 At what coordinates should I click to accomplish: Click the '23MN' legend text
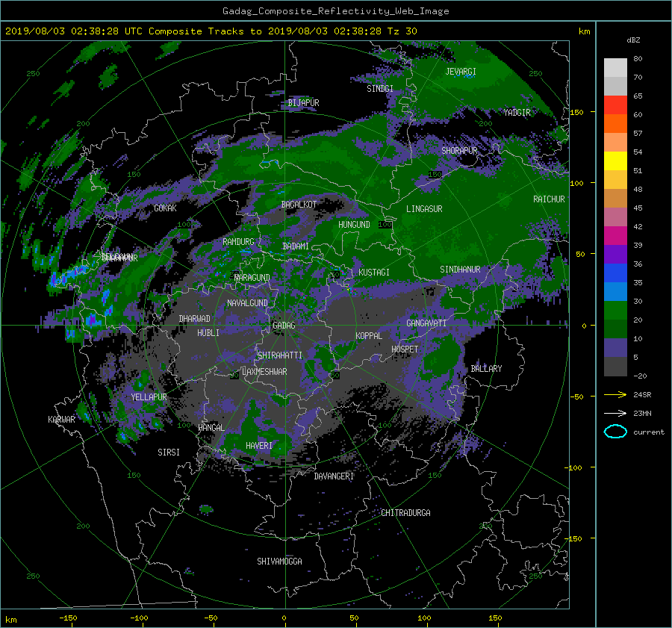coord(642,414)
